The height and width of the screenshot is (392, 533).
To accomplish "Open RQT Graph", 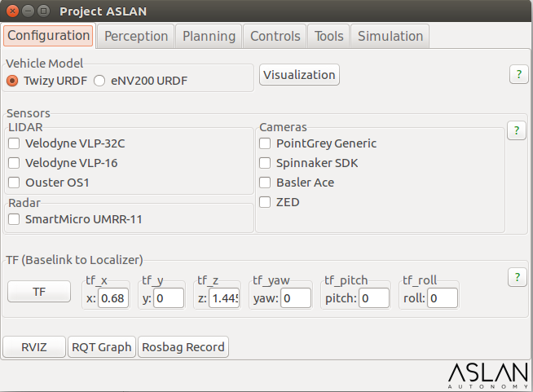I will pyautogui.click(x=102, y=347).
